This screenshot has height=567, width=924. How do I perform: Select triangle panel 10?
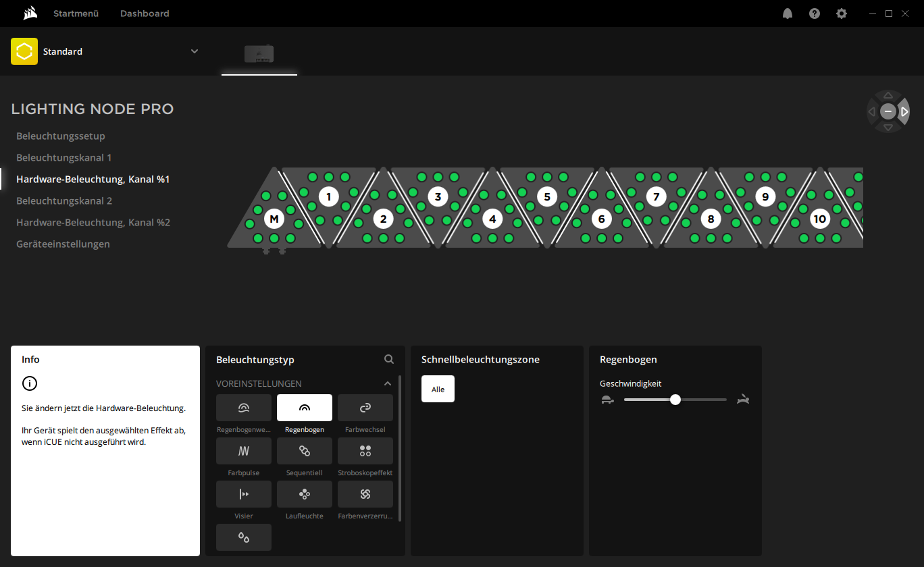819,219
